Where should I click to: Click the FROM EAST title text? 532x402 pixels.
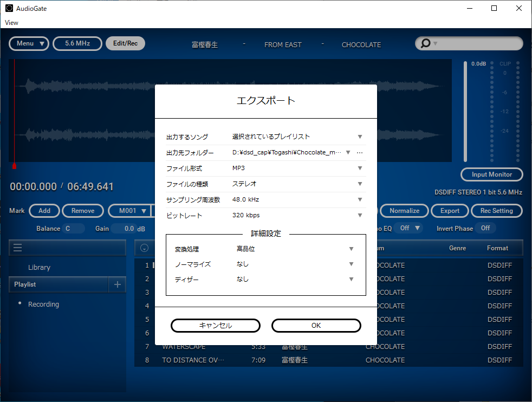pos(283,45)
